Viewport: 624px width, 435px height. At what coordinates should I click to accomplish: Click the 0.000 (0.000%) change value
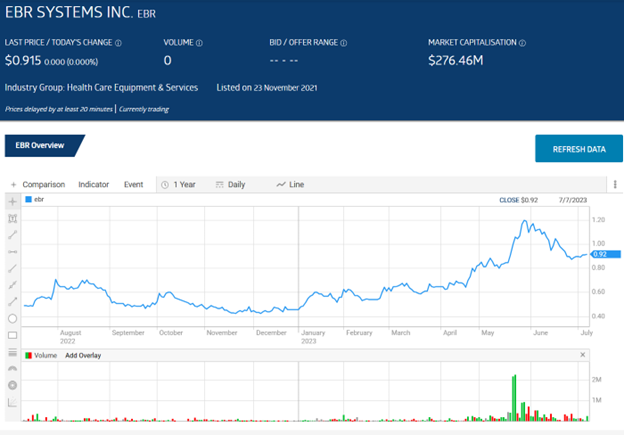pyautogui.click(x=71, y=62)
